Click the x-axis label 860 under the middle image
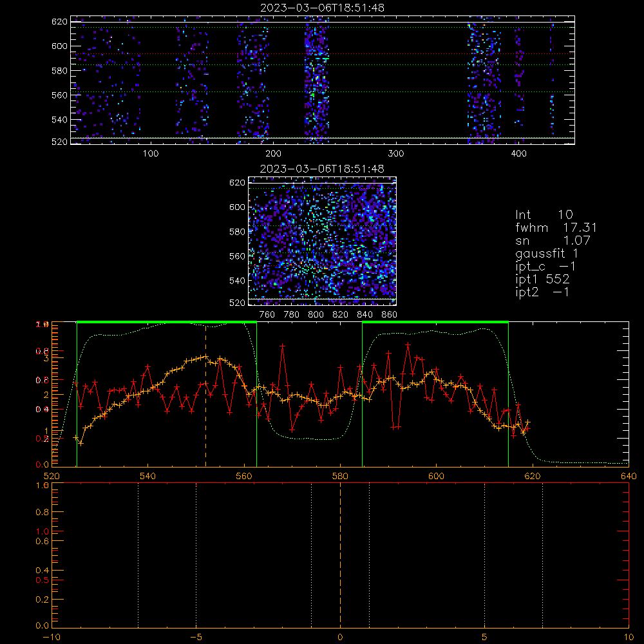The width and height of the screenshot is (644, 644). (x=390, y=315)
